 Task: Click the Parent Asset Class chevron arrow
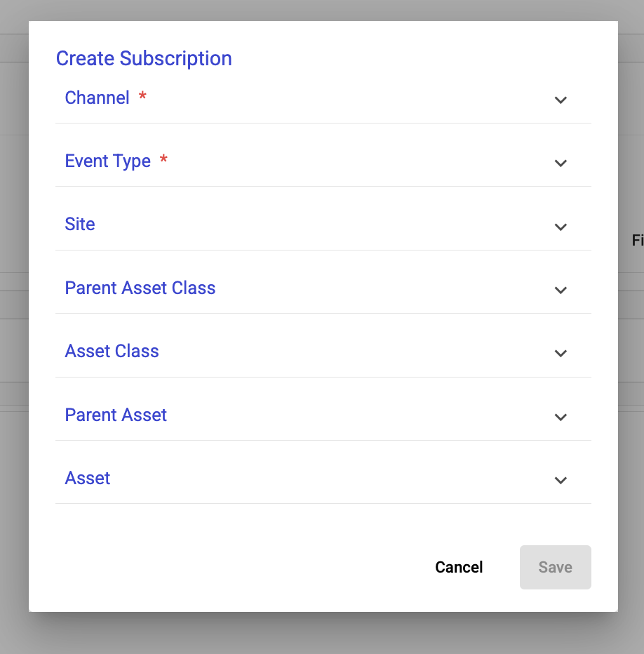pos(561,290)
